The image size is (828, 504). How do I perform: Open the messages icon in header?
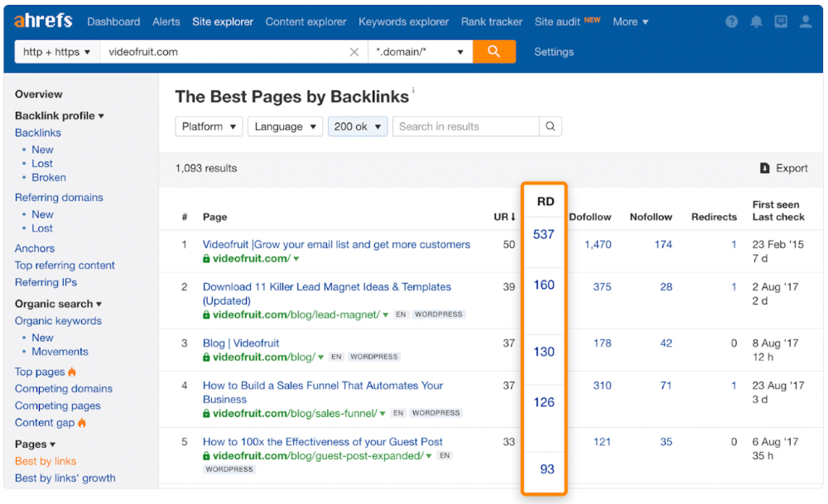pos(781,22)
